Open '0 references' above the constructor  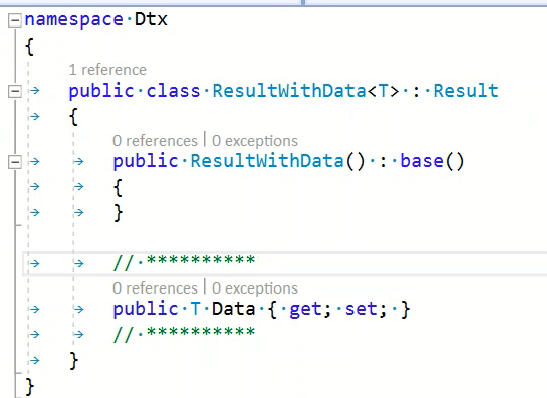coord(155,141)
